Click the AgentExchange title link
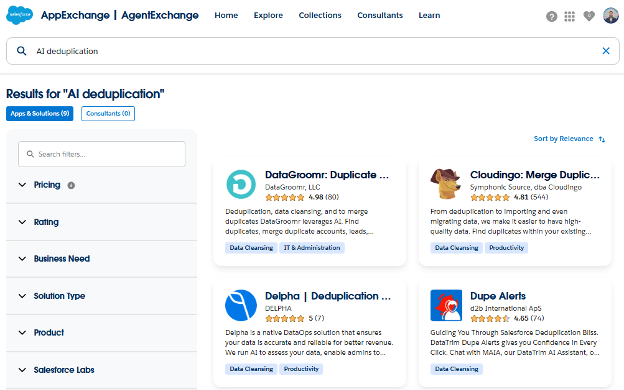Image resolution: width=624 pixels, height=390 pixels. pyautogui.click(x=160, y=15)
